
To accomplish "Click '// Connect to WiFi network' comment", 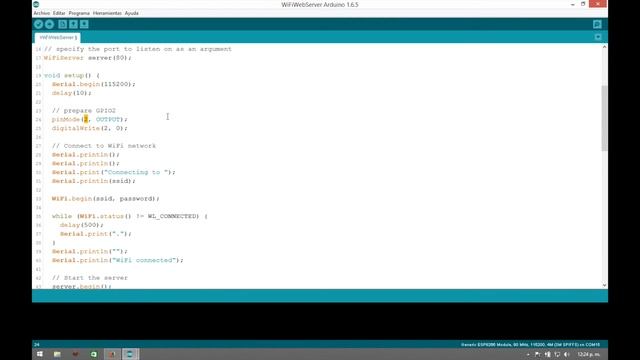I will (104, 146).
